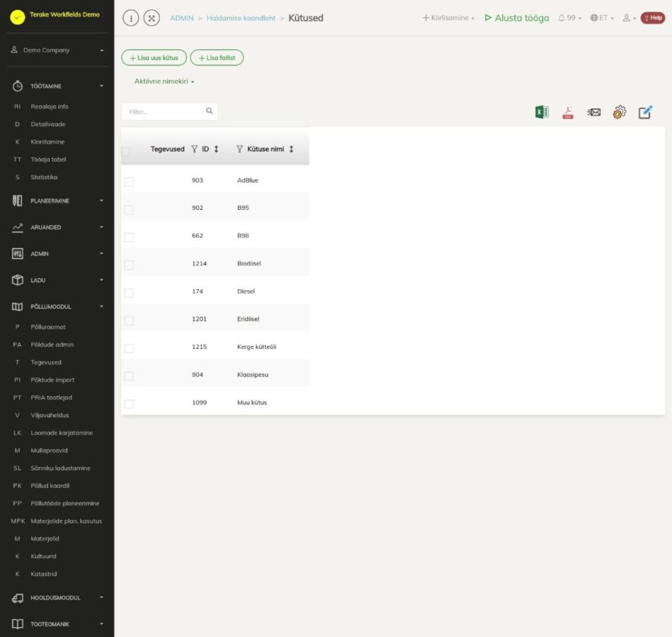Open notifications bell showing 99

[x=570, y=18]
